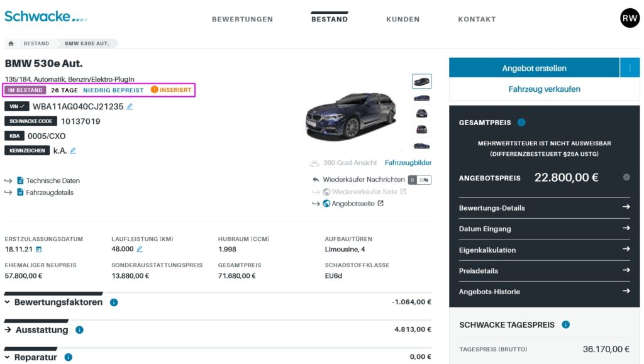Viewport: 644px width, 364px height.
Task: Expand the Ausstattung section
Action: pyautogui.click(x=8, y=329)
